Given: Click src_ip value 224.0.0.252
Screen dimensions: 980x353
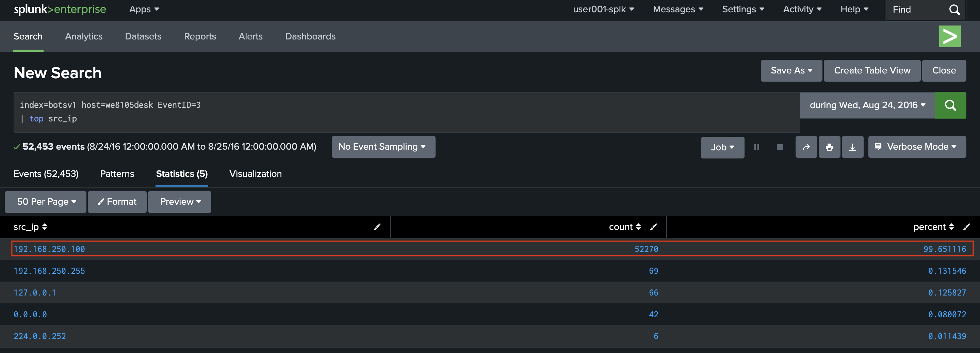Looking at the screenshot, I should 39,336.
